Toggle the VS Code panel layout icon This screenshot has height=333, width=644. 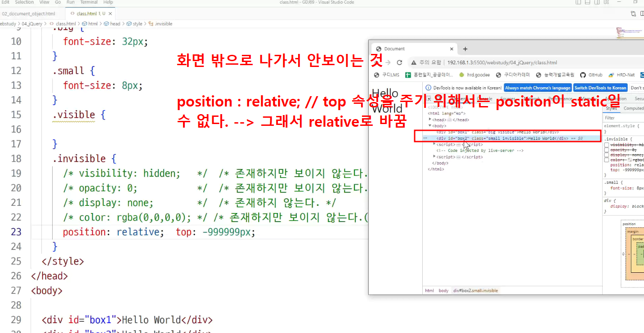coord(587,2)
